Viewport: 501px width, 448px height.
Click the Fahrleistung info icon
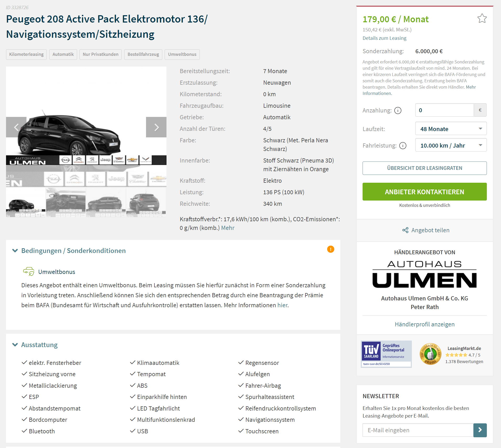(403, 145)
